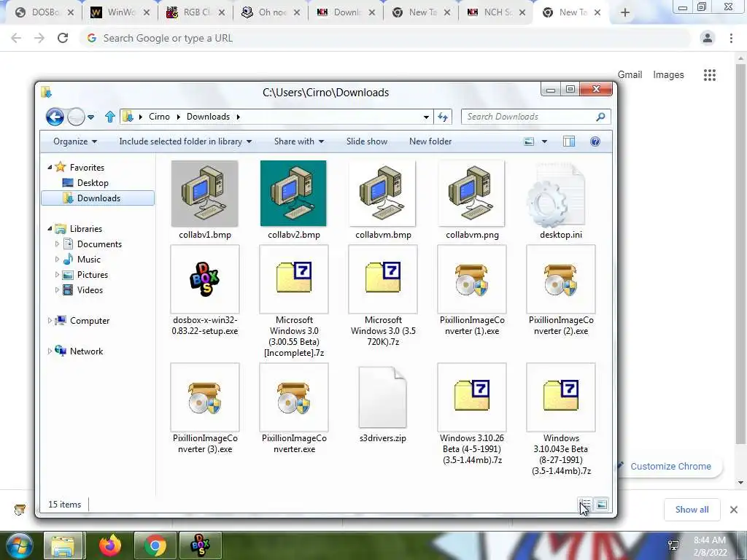This screenshot has height=560, width=747.
Task: Select Videos library
Action: pos(83,290)
